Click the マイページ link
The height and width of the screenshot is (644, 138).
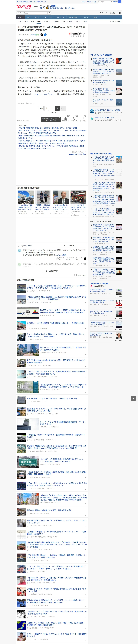pyautogui.click(x=103, y=13)
